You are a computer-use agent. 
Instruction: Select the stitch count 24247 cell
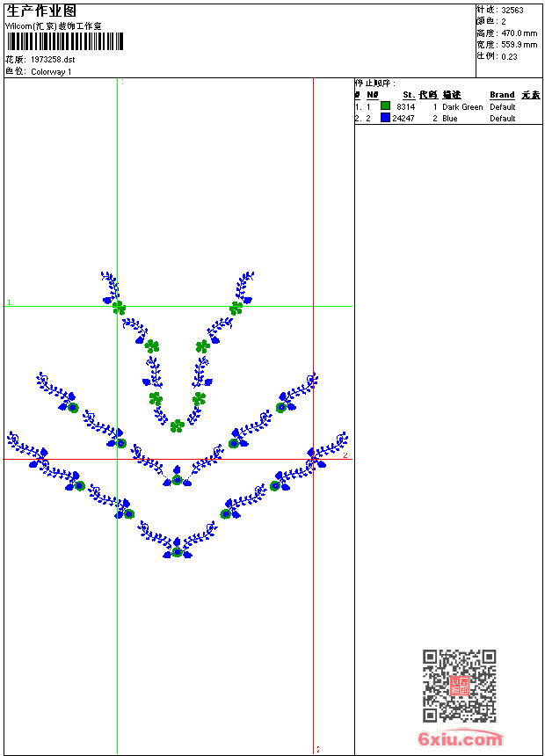[403, 118]
